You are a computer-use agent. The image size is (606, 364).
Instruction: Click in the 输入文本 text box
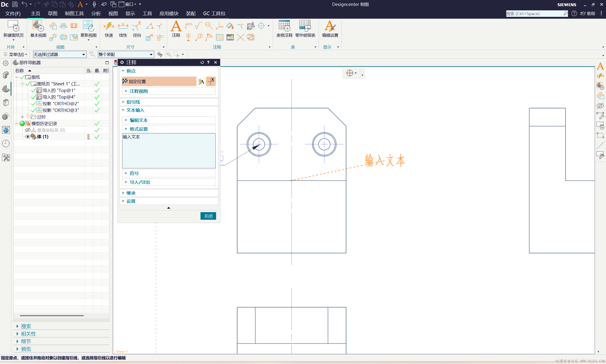click(169, 151)
